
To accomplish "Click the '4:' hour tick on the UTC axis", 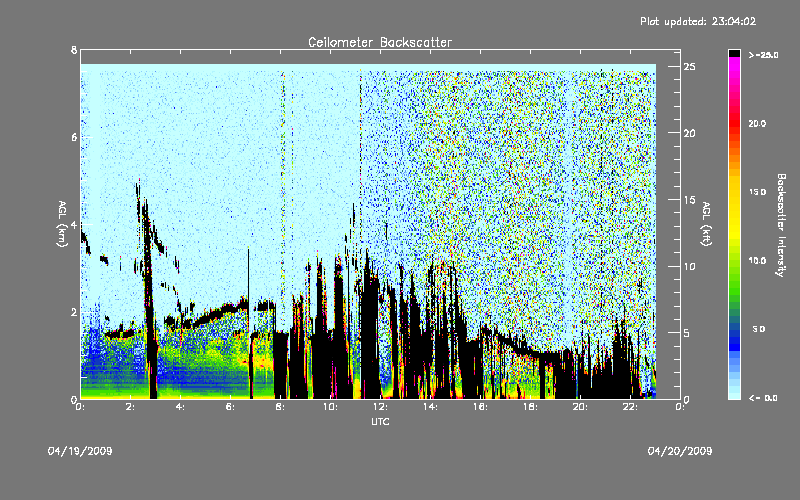I will (180, 407).
